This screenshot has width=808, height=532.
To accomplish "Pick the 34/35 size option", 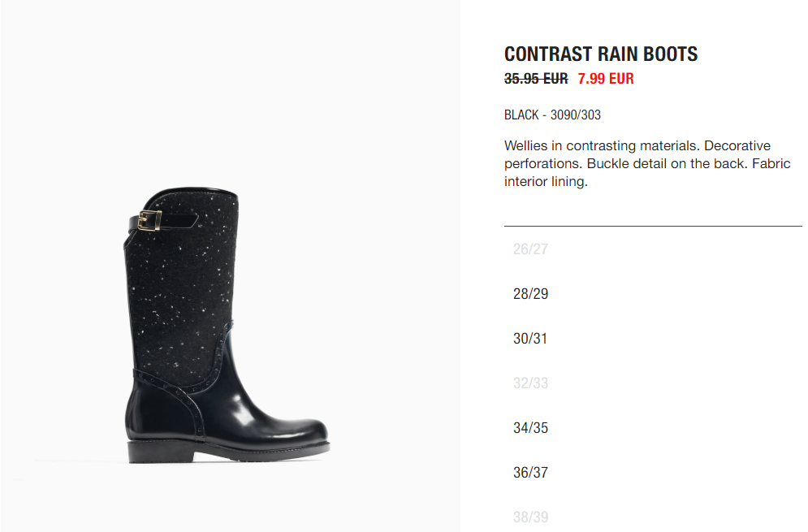I will click(x=530, y=428).
